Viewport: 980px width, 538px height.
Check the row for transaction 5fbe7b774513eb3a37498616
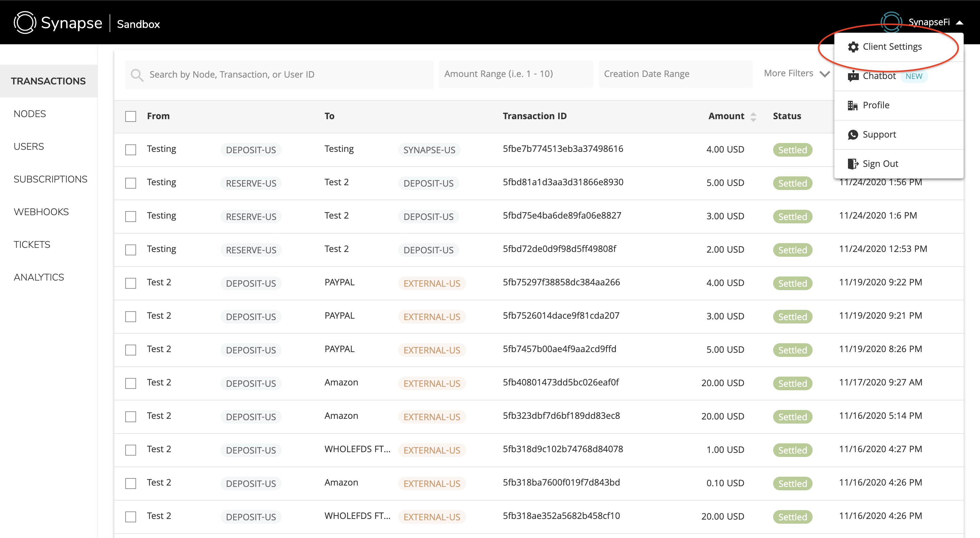click(130, 149)
